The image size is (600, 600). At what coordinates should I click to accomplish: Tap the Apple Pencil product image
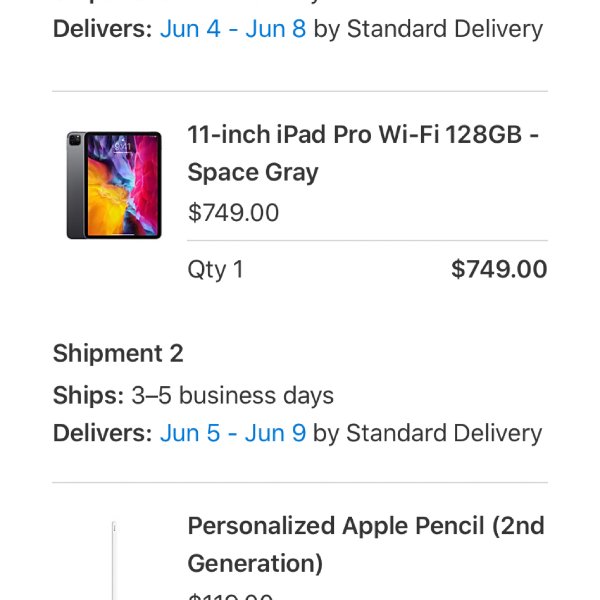(114, 560)
